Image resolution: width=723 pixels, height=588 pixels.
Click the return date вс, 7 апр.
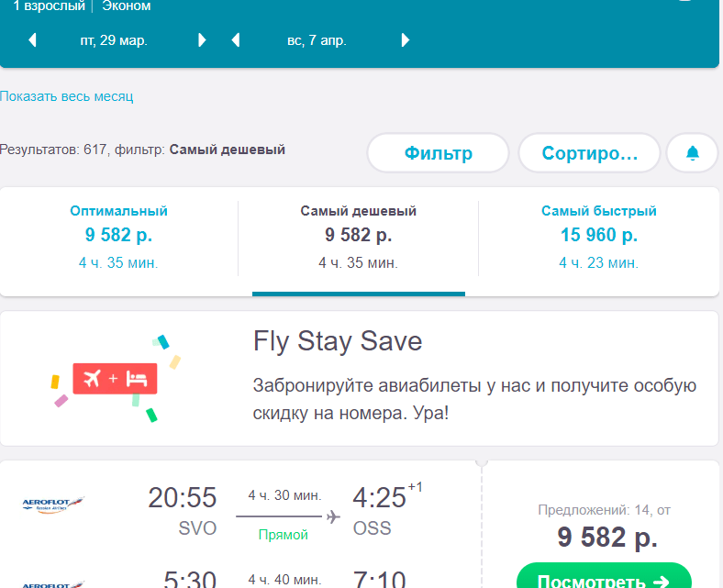(x=317, y=40)
